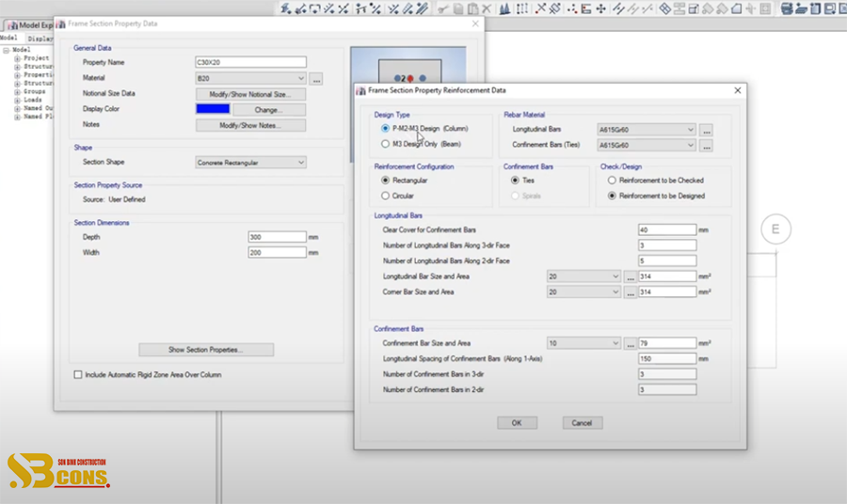
Task: Open Confinement Bars (Ties) material dropdown
Action: coord(646,145)
